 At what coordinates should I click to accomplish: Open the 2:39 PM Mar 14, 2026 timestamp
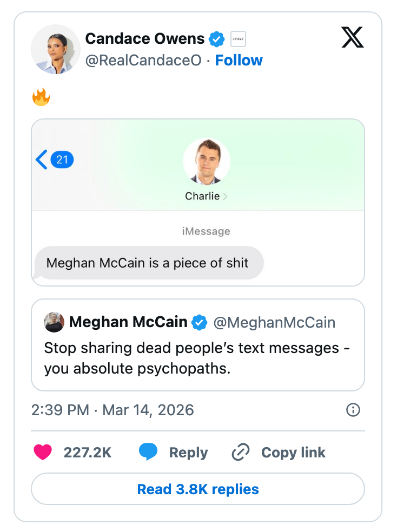pyautogui.click(x=113, y=410)
